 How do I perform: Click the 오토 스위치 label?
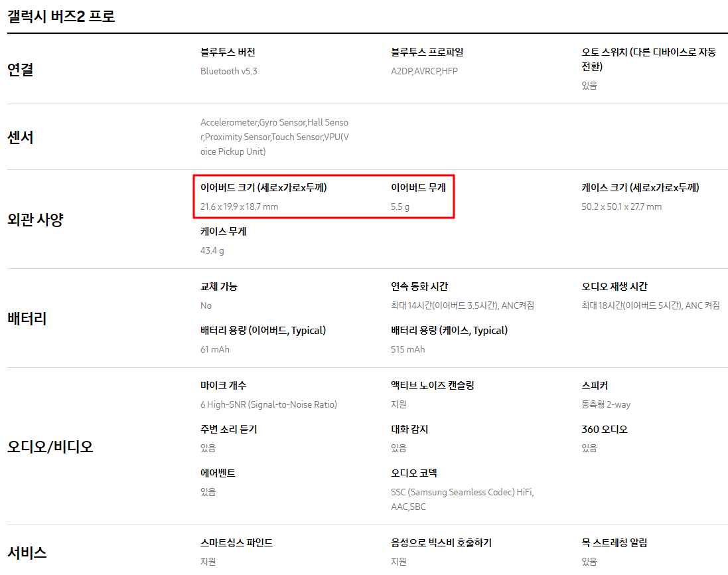648,59
